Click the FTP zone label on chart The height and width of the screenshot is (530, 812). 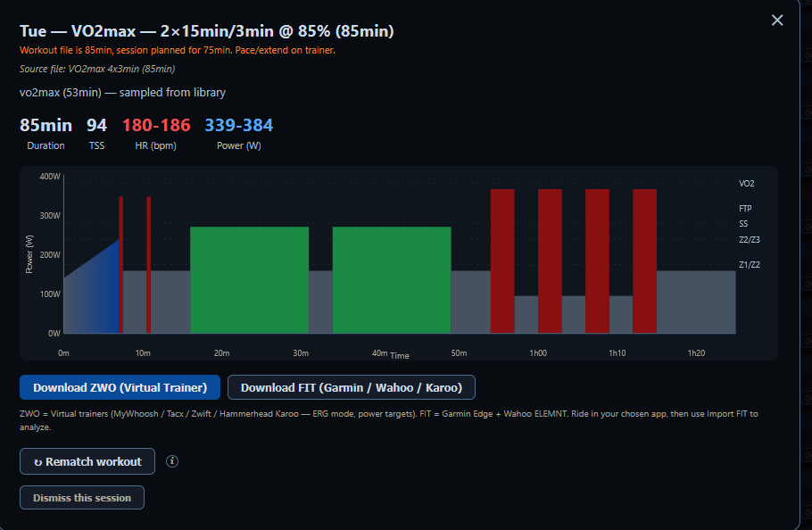click(745, 208)
